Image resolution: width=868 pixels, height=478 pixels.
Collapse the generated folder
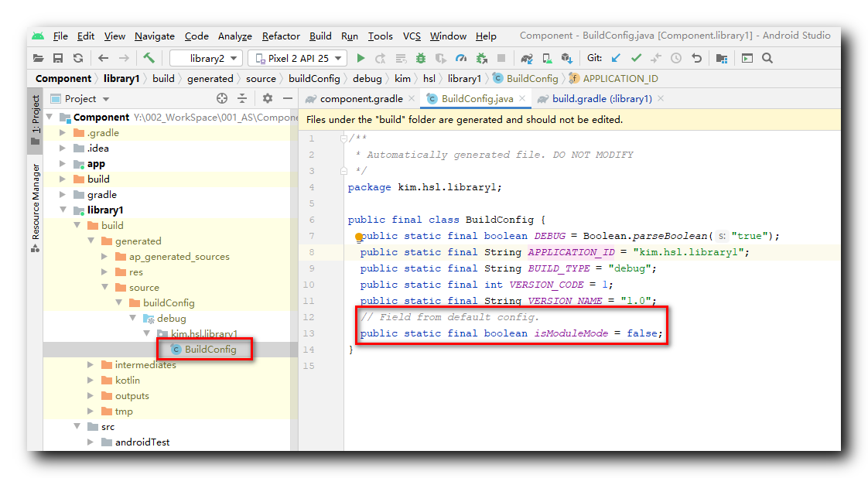[91, 241]
